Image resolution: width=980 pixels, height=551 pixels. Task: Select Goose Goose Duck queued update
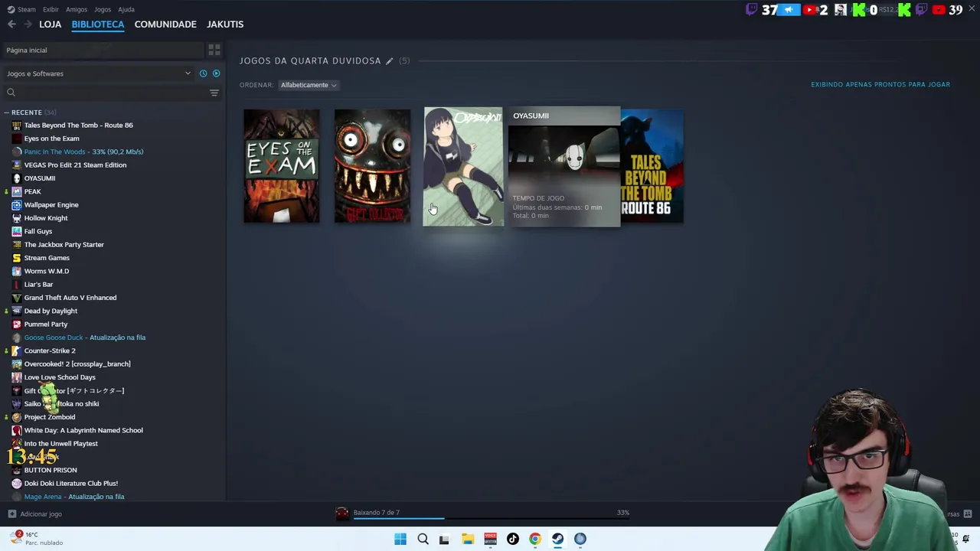[x=84, y=337]
